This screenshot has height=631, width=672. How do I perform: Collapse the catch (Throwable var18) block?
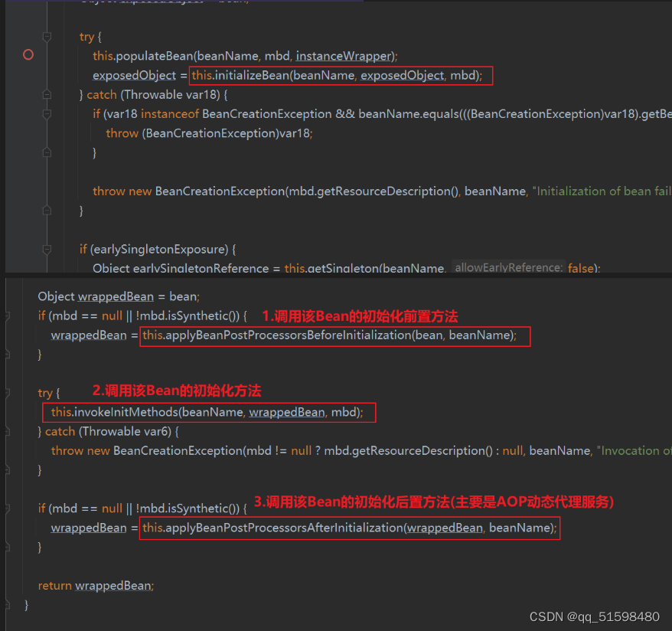46,93
